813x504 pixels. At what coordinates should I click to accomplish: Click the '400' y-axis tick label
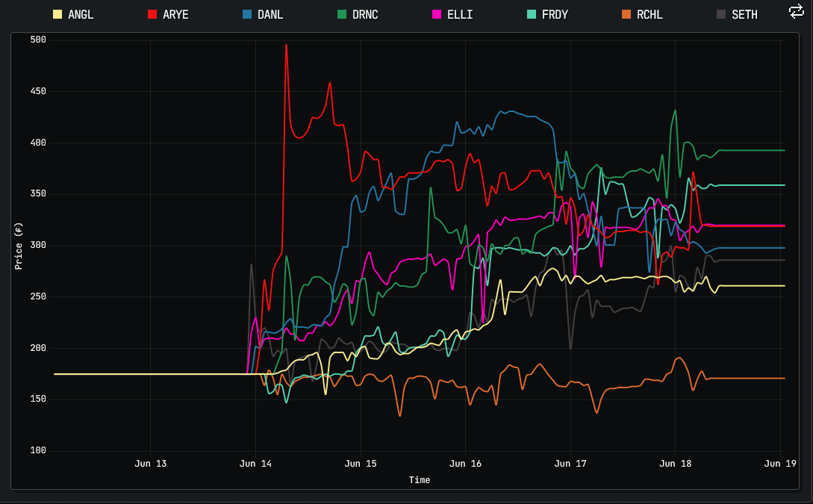(38, 143)
